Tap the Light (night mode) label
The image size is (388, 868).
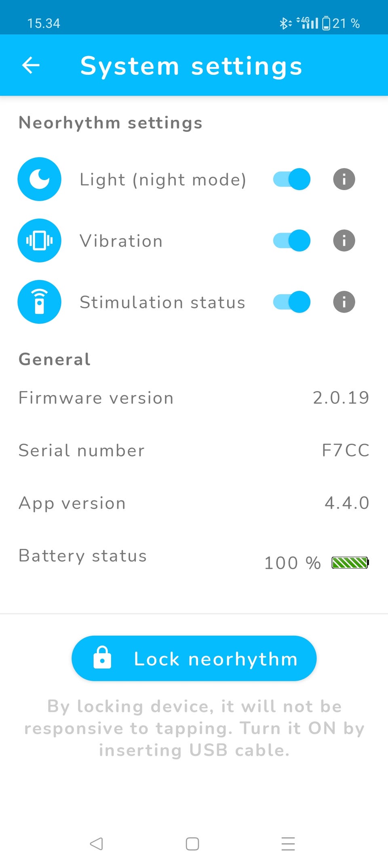[163, 180]
